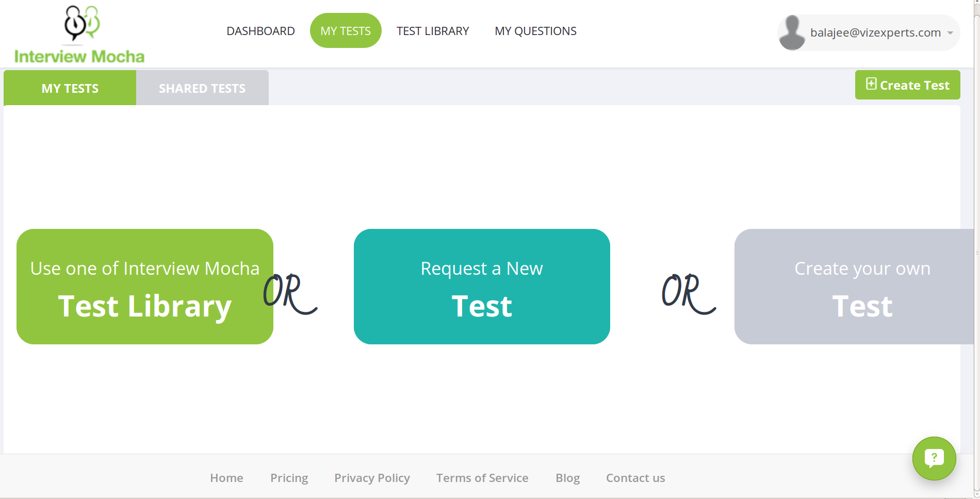Switch to the My Tests tab

[70, 88]
